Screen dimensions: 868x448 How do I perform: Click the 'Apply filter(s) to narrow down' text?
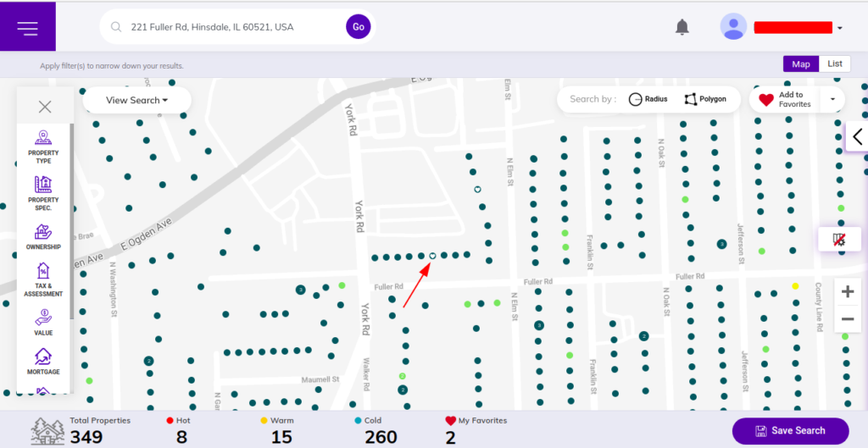[x=111, y=66]
